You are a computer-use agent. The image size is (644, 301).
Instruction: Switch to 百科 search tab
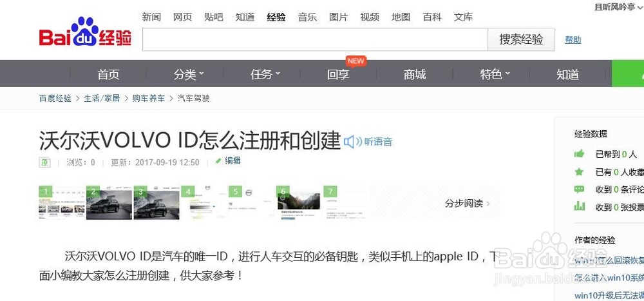pyautogui.click(x=432, y=17)
